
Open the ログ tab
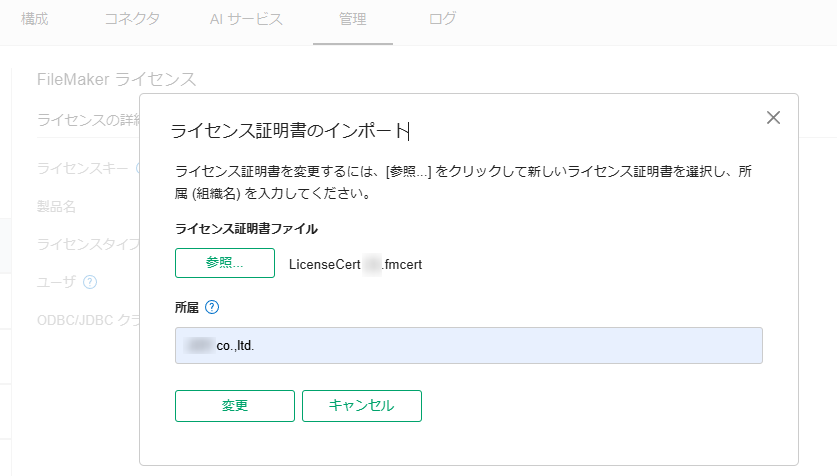[442, 19]
